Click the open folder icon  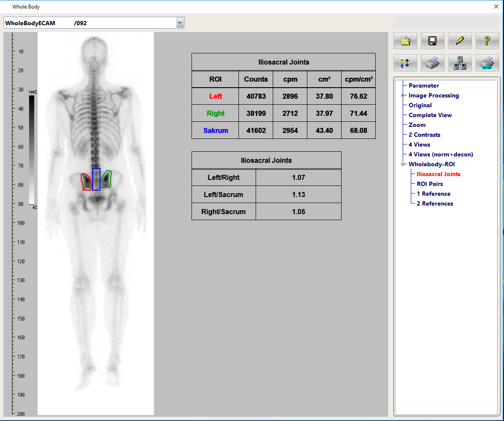[x=405, y=41]
